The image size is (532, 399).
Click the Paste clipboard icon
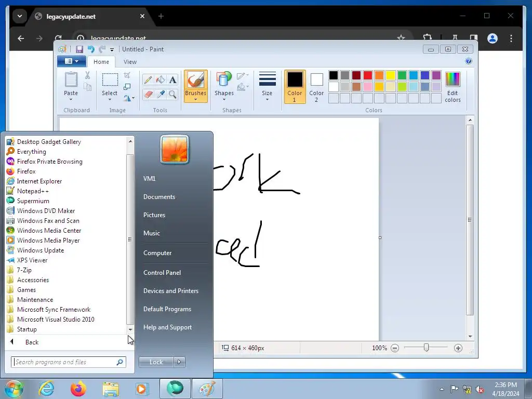[71, 79]
